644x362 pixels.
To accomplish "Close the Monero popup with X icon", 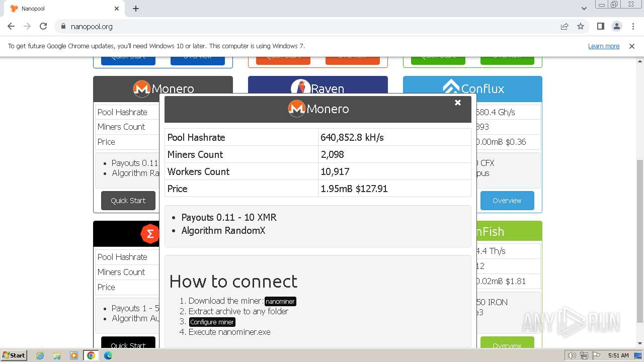I will (x=458, y=103).
